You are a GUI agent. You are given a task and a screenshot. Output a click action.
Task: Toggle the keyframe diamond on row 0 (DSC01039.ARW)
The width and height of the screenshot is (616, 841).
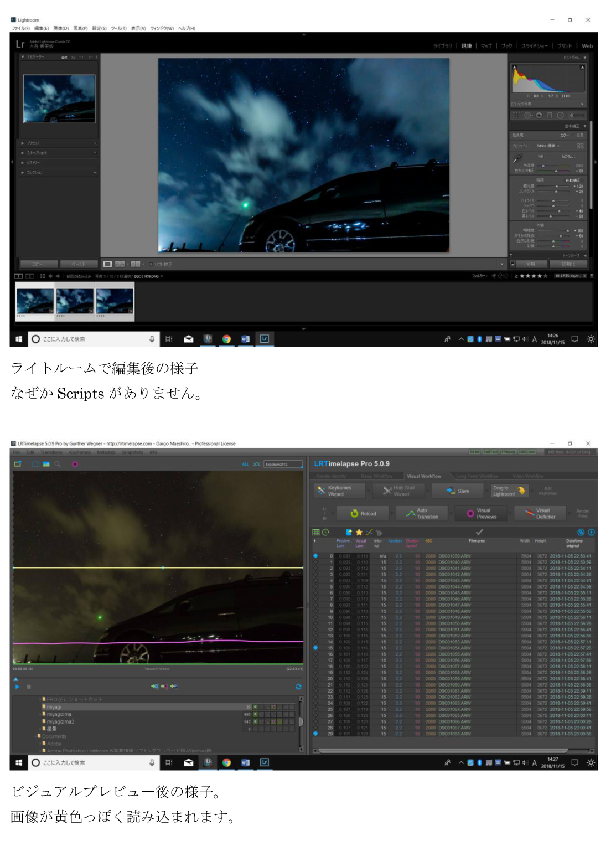(315, 555)
